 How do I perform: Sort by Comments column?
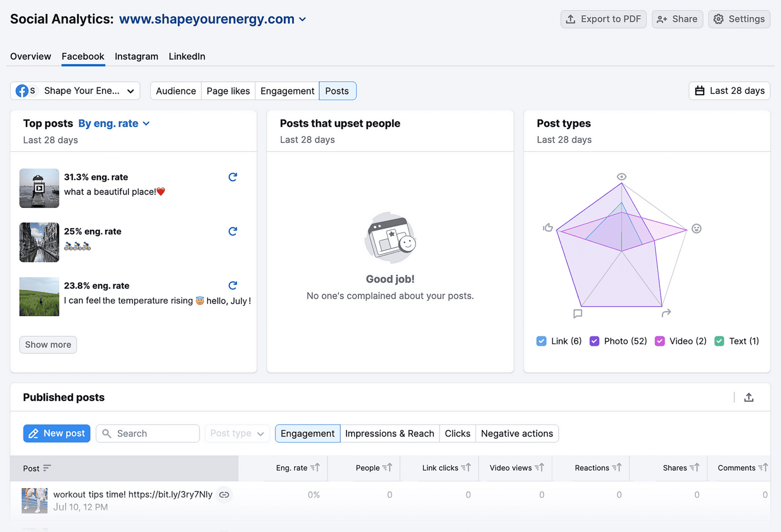pos(763,467)
